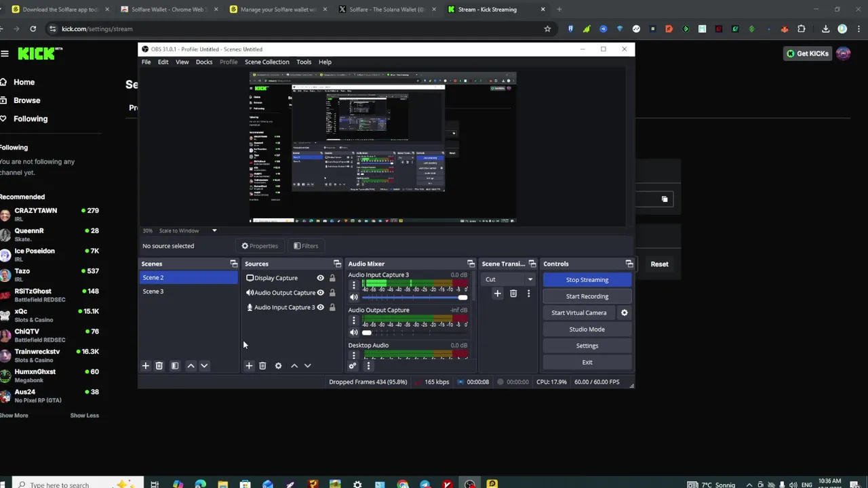Image resolution: width=868 pixels, height=488 pixels.
Task: Adjust Audio Output Capture volume slider
Action: tap(414, 333)
